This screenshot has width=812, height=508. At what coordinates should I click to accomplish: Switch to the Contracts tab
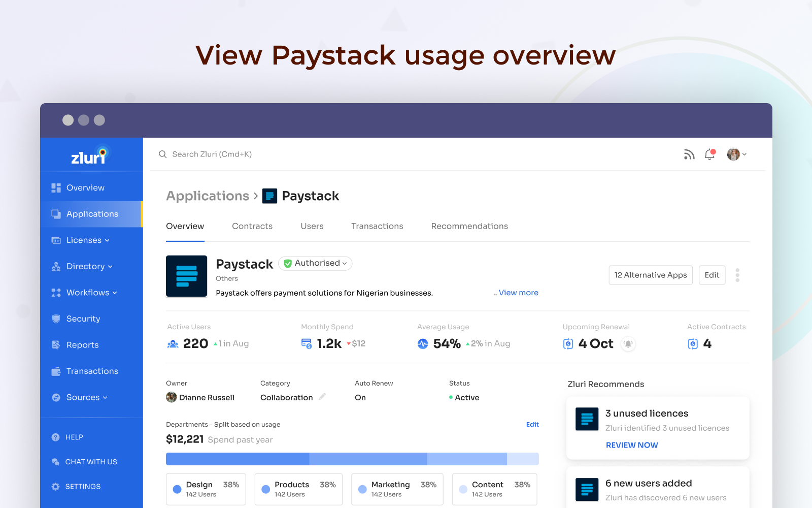pyautogui.click(x=252, y=227)
